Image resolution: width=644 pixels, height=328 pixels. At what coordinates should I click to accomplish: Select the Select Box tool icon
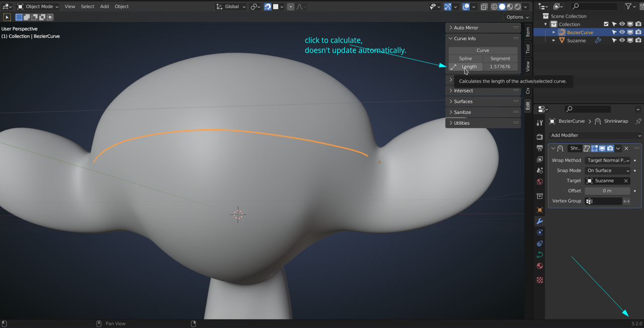coord(8,17)
